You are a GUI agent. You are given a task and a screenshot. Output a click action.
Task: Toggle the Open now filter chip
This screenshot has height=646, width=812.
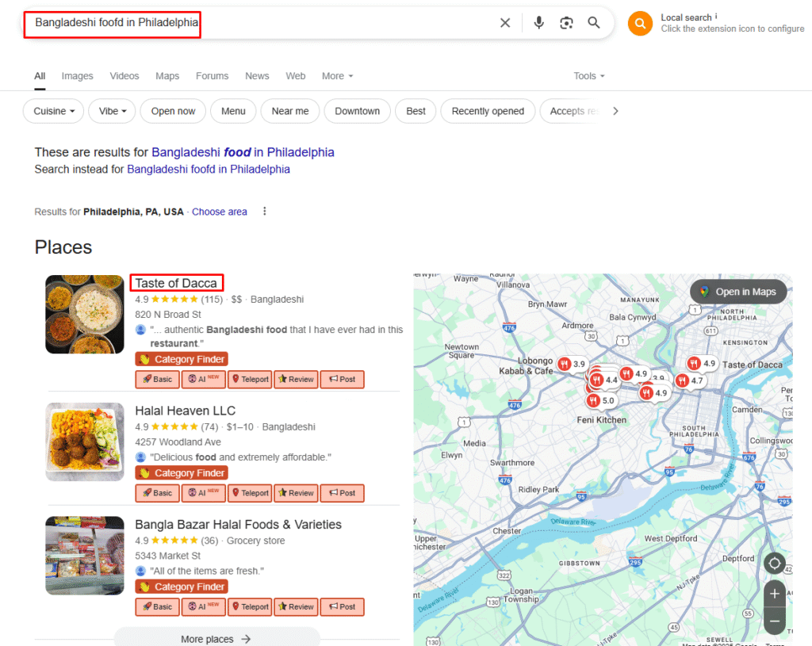pyautogui.click(x=173, y=111)
